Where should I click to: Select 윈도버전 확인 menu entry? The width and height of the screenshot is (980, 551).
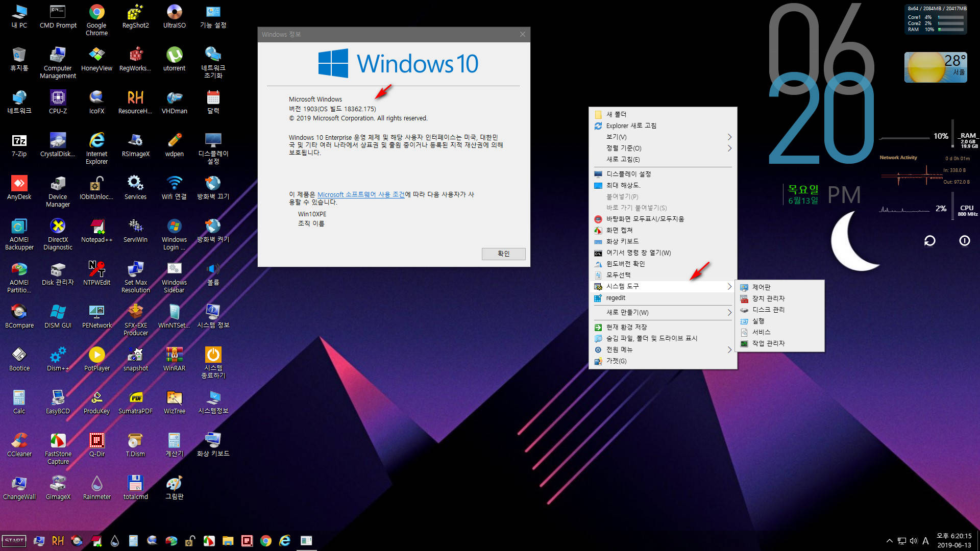tap(663, 264)
